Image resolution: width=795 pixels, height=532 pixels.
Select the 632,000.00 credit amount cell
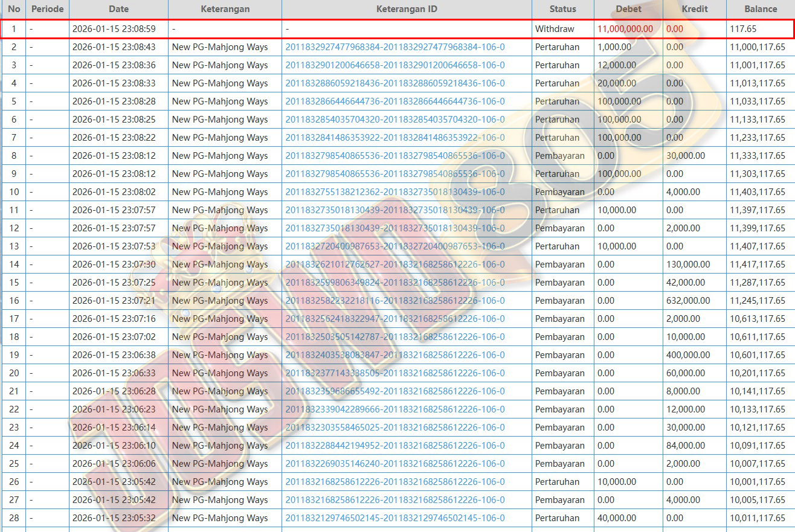point(688,301)
